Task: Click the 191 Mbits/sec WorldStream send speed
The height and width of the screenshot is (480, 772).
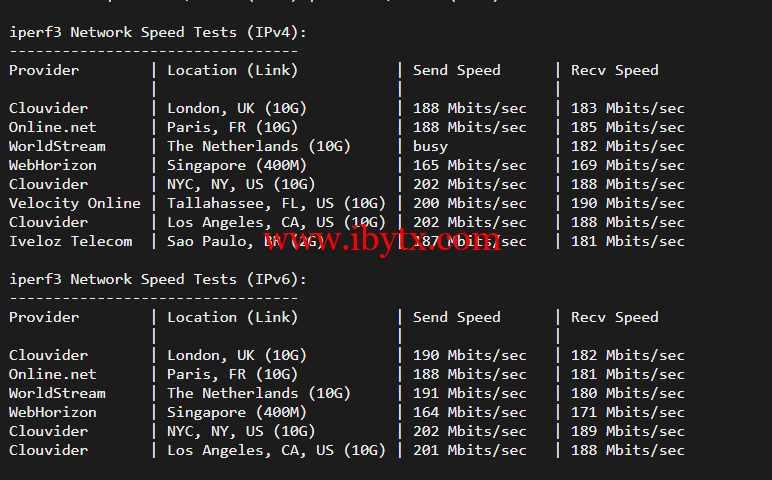Action: tap(469, 393)
